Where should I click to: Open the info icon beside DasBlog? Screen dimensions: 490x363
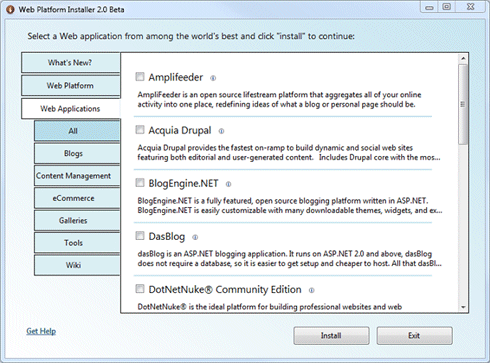point(195,237)
